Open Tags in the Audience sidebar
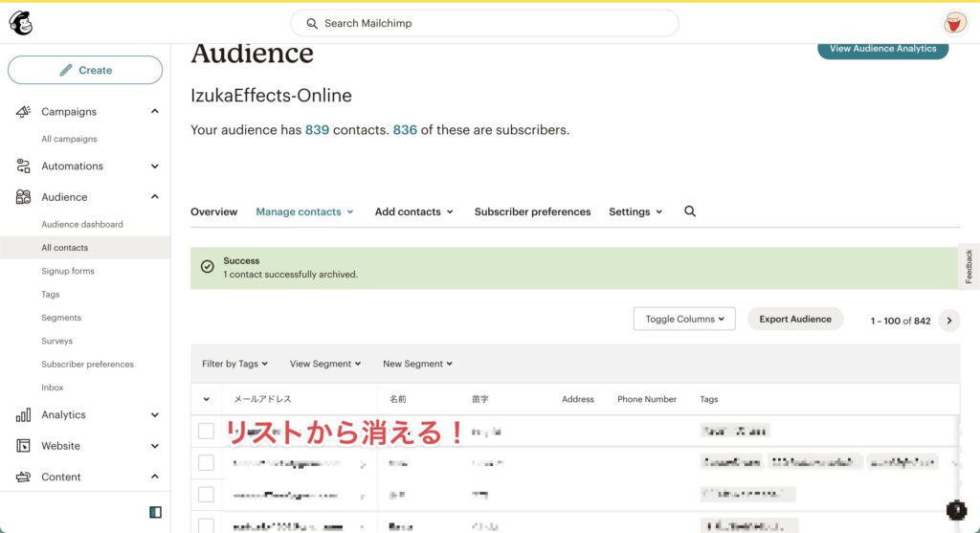This screenshot has width=980, height=533. [x=50, y=295]
